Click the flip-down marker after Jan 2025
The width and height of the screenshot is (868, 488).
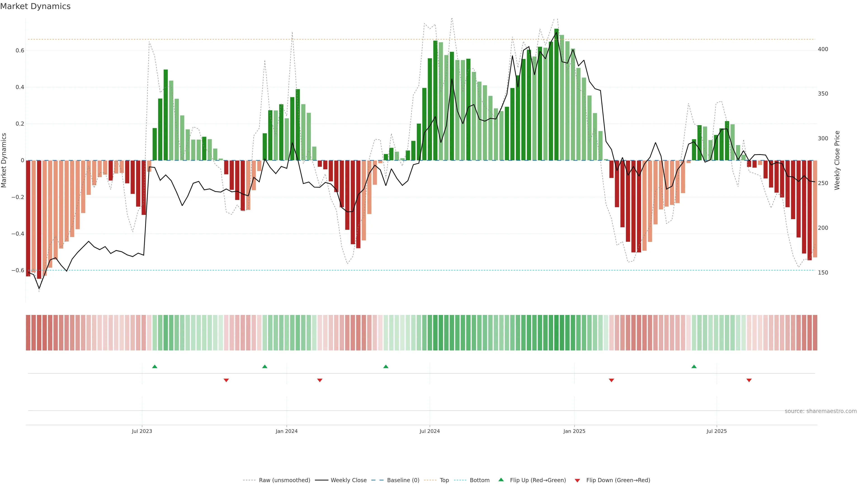pyautogui.click(x=611, y=380)
